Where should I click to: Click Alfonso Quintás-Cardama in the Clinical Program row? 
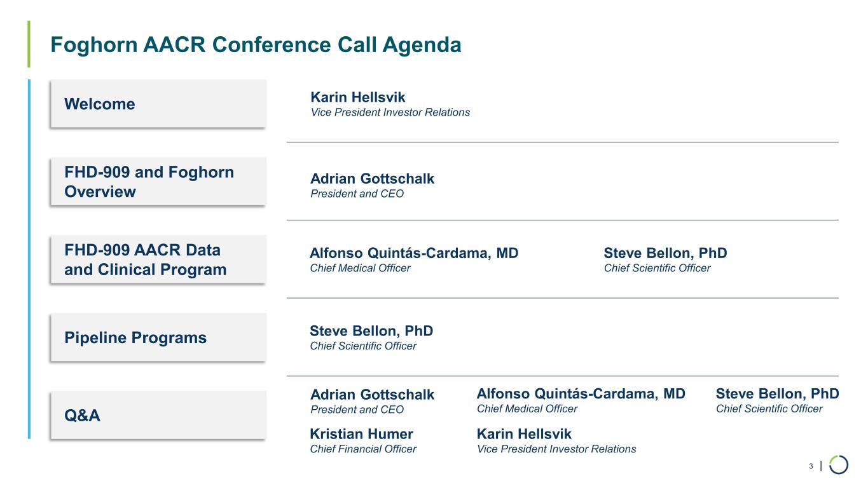point(414,254)
